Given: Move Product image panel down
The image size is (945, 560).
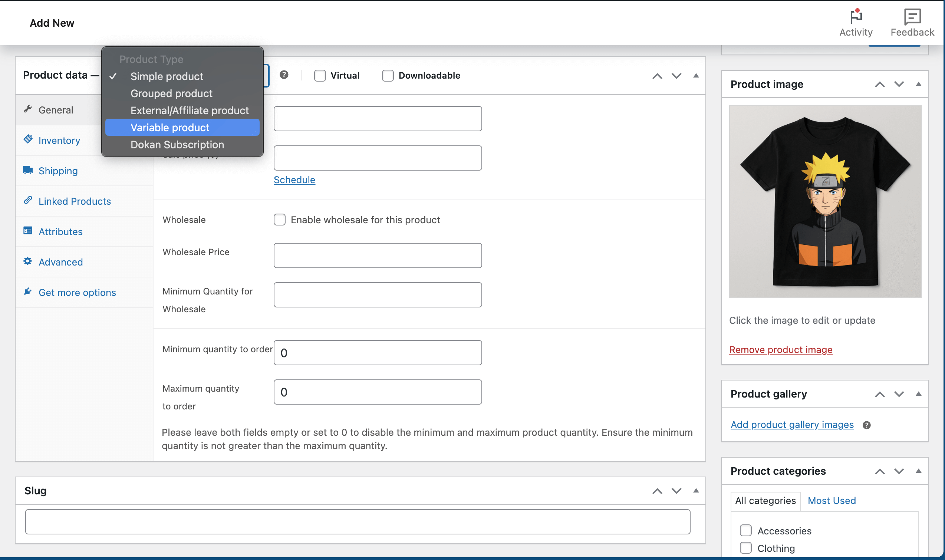Looking at the screenshot, I should click(899, 84).
